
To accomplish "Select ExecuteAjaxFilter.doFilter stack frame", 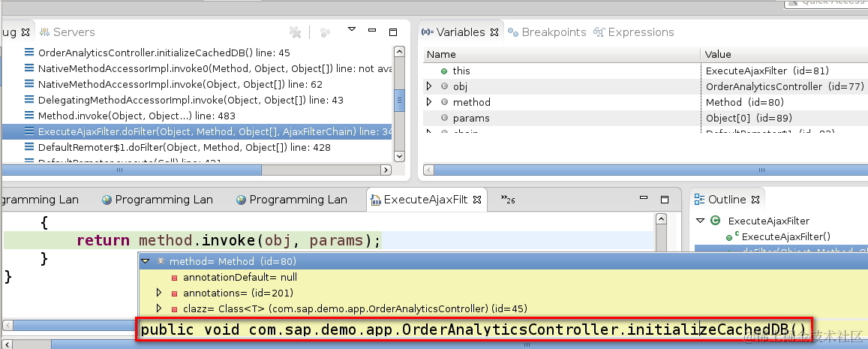I will [x=197, y=131].
